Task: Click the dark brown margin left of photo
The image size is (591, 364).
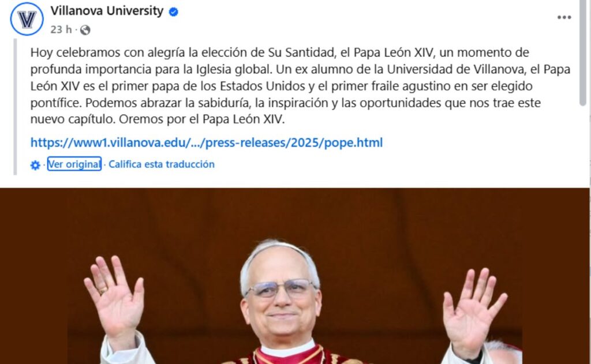Action: [x=33, y=276]
